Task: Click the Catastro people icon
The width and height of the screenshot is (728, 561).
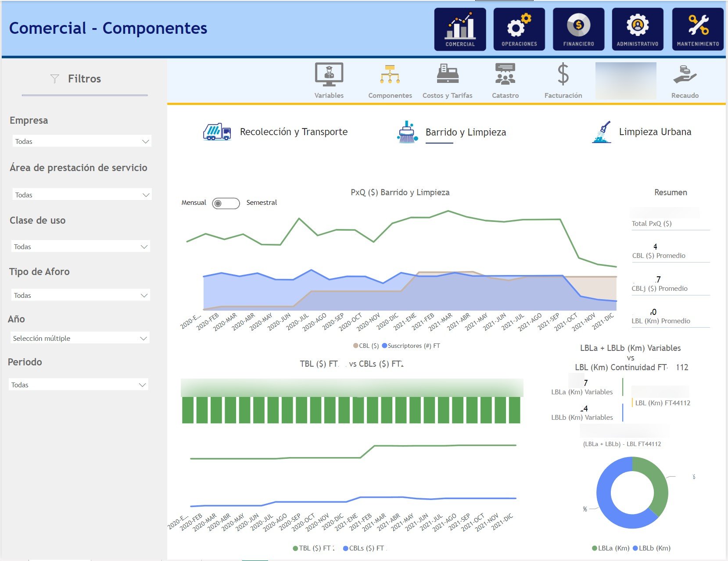Action: point(505,75)
